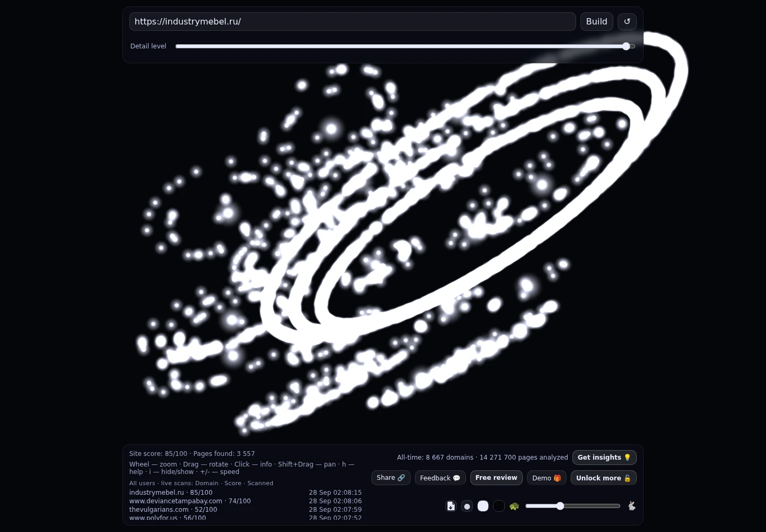Select the white color swatch
766x532 pixels.
tap(483, 506)
